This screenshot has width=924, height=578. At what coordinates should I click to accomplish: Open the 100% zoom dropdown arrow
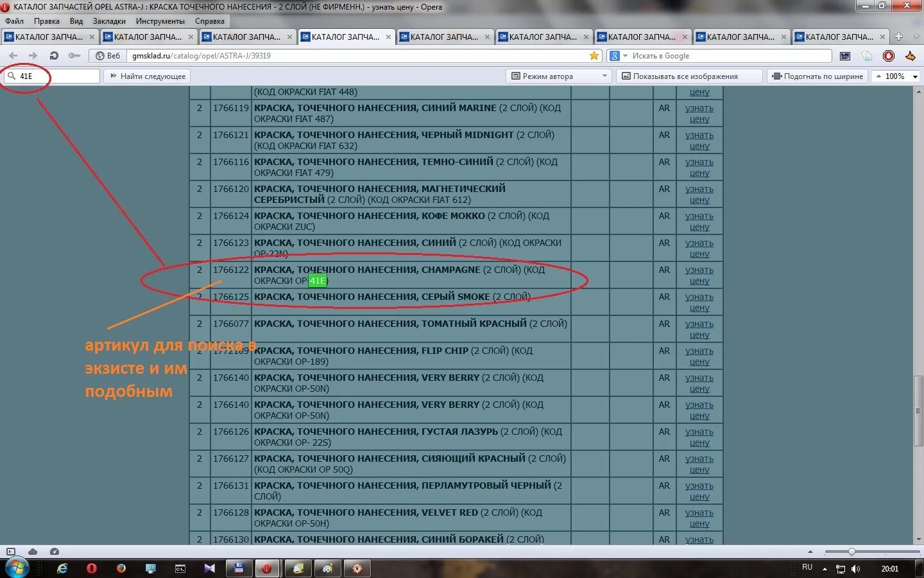coord(915,76)
